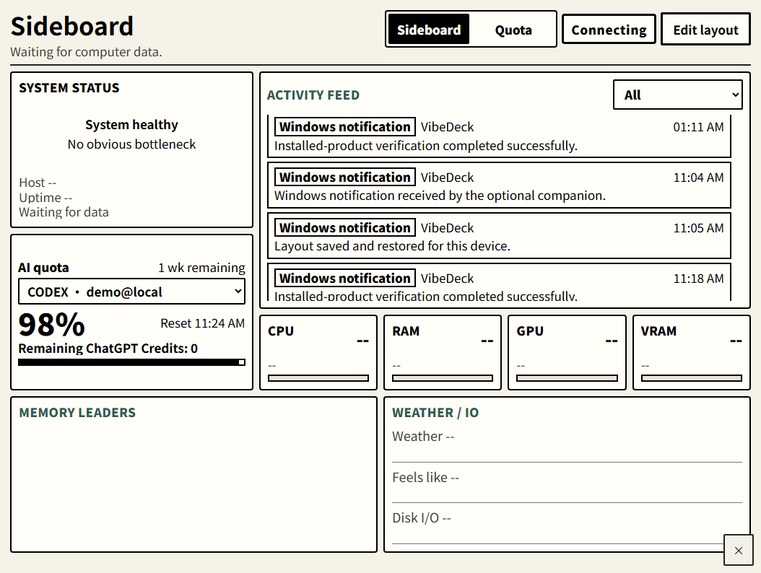Click the ACTIVITY FEED heading
Screen dimensions: 761x573
click(x=313, y=95)
